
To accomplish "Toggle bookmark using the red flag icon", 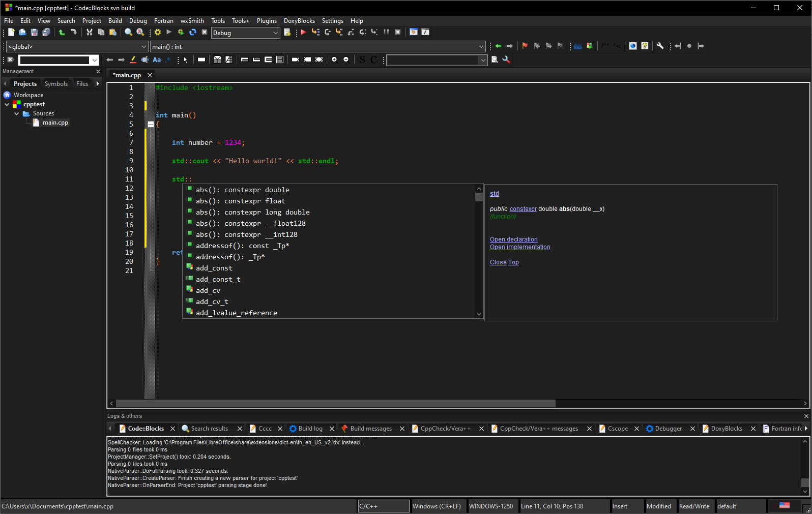I will tap(525, 46).
